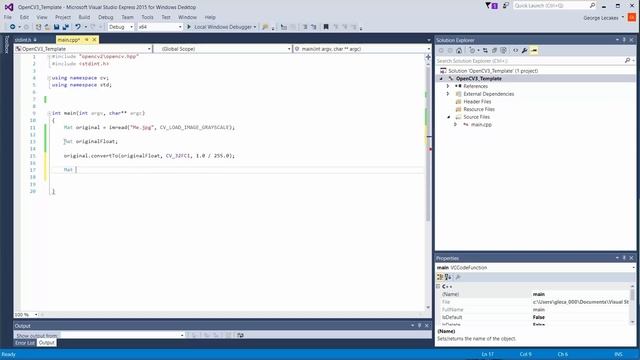Click Solution Explorer Sync with Active Document icon
Viewport: 640px width, 360px height.
[x=485, y=51]
